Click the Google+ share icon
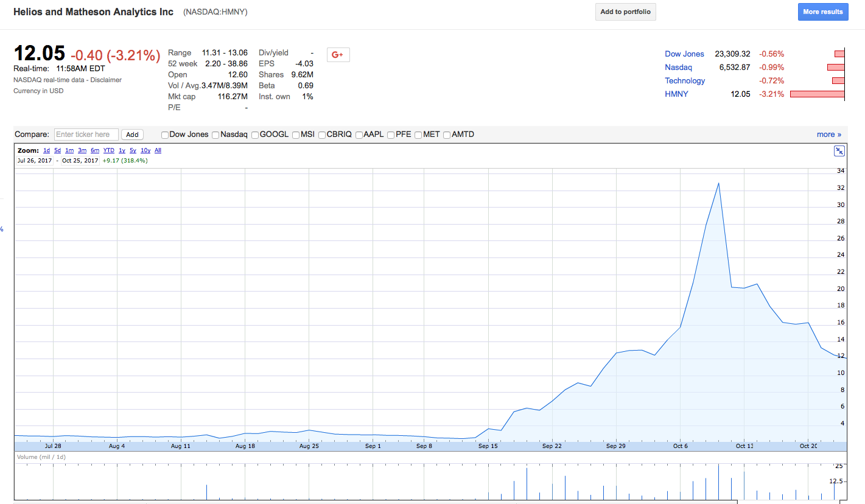This screenshot has width=865, height=504. click(x=338, y=55)
